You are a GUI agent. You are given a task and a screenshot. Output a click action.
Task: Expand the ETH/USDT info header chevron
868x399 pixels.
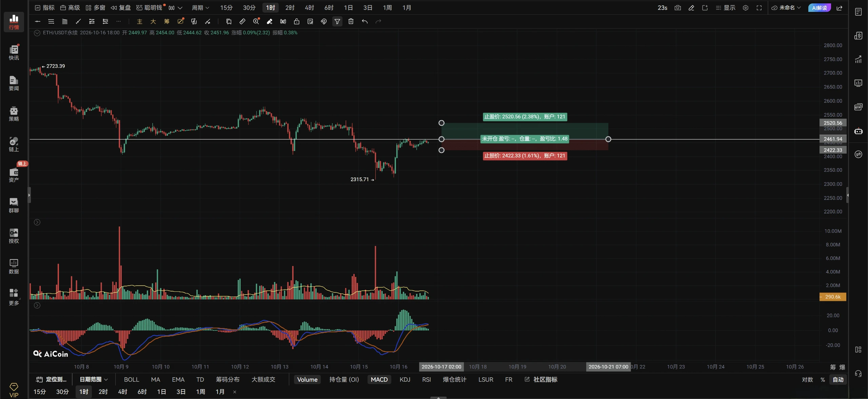(x=37, y=33)
